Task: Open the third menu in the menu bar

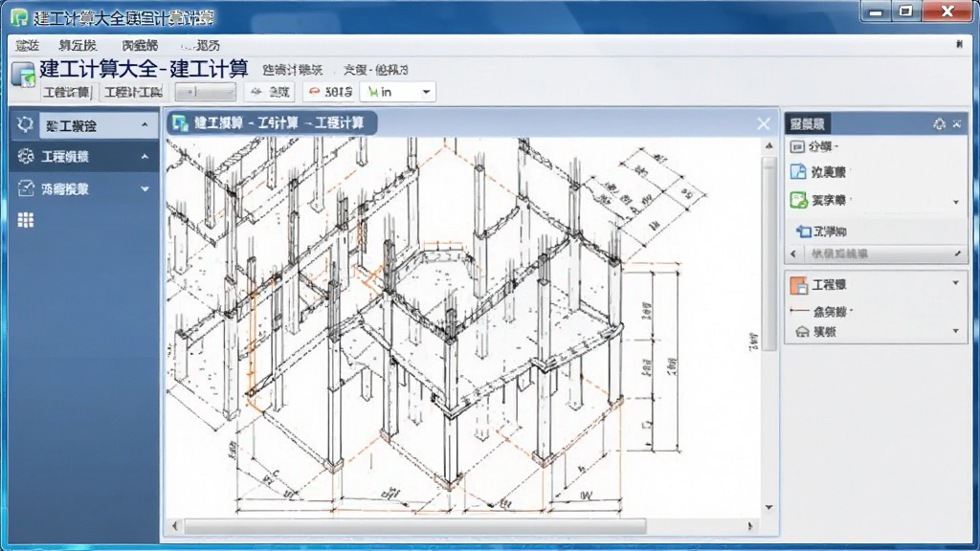Action: [140, 46]
